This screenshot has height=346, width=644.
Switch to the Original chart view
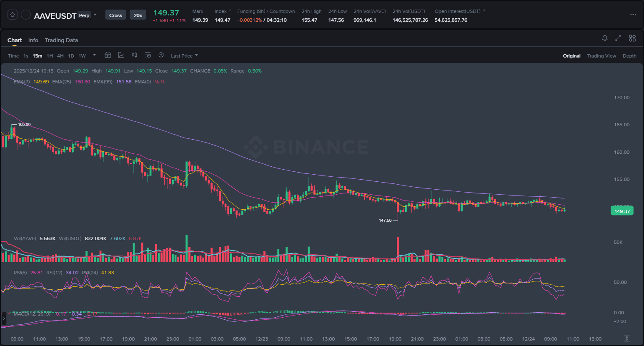[571, 56]
